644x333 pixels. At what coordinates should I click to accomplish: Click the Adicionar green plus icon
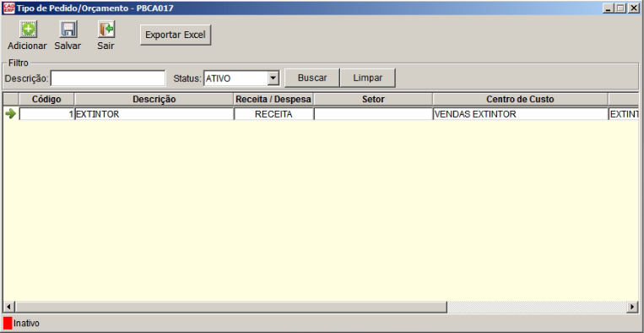coord(28,30)
